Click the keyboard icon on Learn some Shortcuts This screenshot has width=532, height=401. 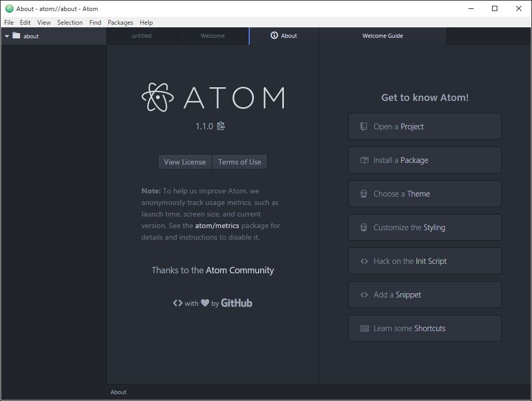pyautogui.click(x=364, y=328)
